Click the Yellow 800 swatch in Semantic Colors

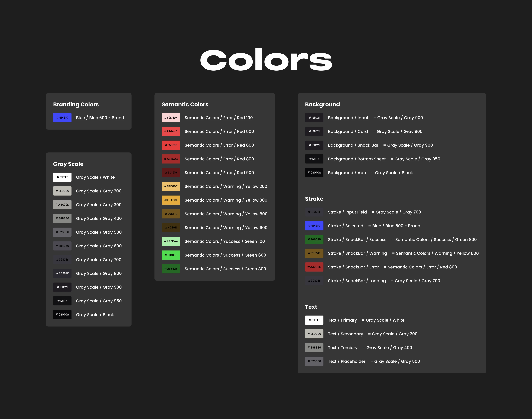click(x=171, y=214)
